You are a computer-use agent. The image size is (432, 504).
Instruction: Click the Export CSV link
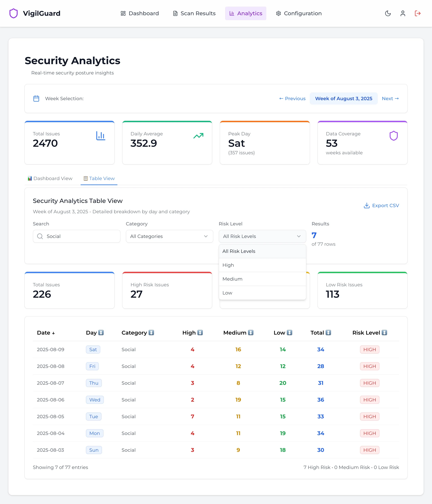pos(381,205)
